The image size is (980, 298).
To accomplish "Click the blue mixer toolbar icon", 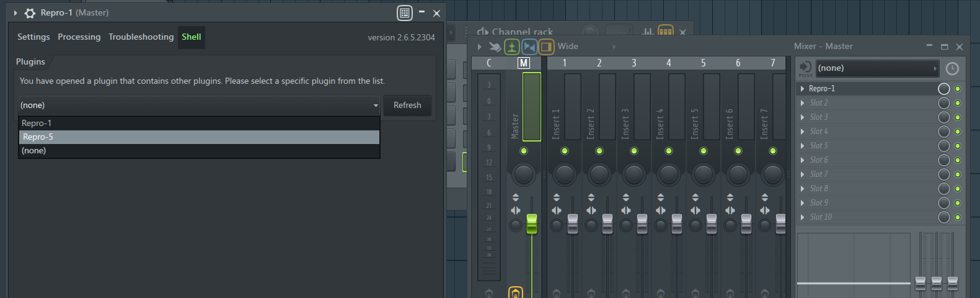I will 529,47.
